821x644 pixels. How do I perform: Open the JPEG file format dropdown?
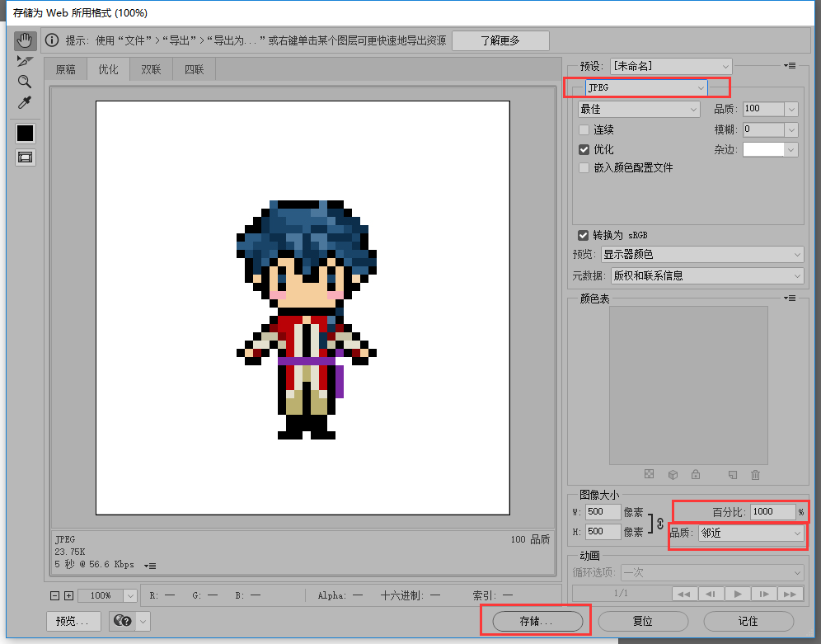coord(646,87)
